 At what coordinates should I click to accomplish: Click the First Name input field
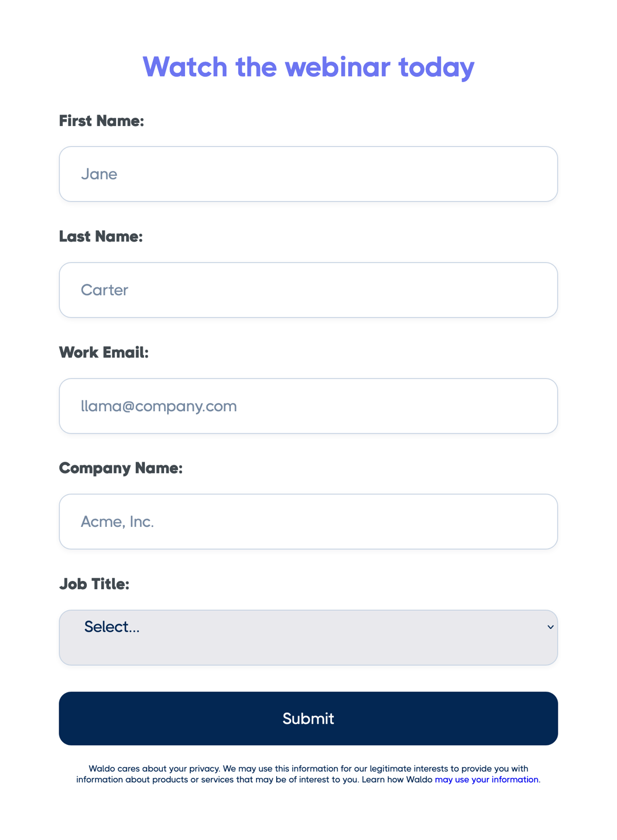(x=308, y=174)
